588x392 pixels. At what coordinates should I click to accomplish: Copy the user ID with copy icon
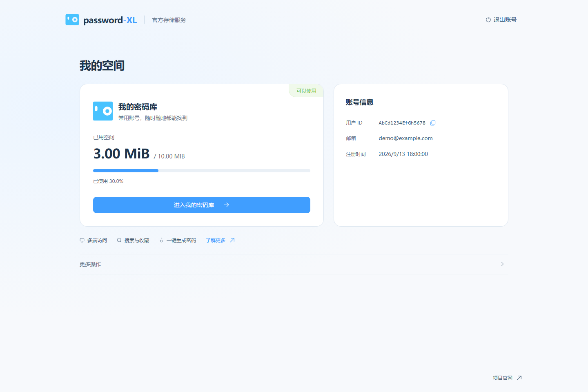433,123
